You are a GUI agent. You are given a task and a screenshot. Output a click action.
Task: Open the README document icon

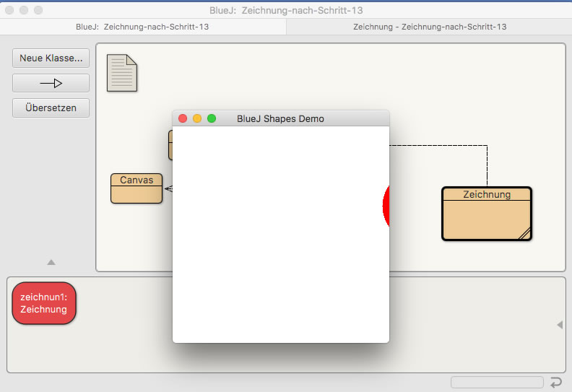pos(121,74)
